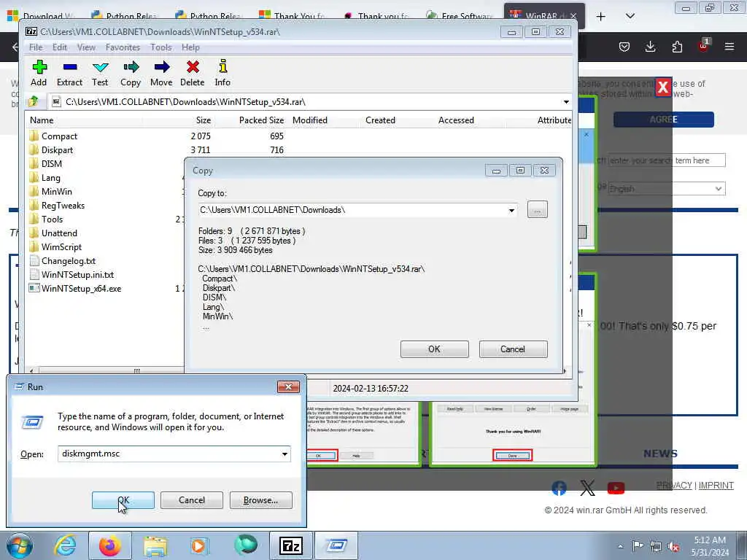Open the Edit menu in 7-Zip
This screenshot has width=747, height=560.
click(60, 47)
